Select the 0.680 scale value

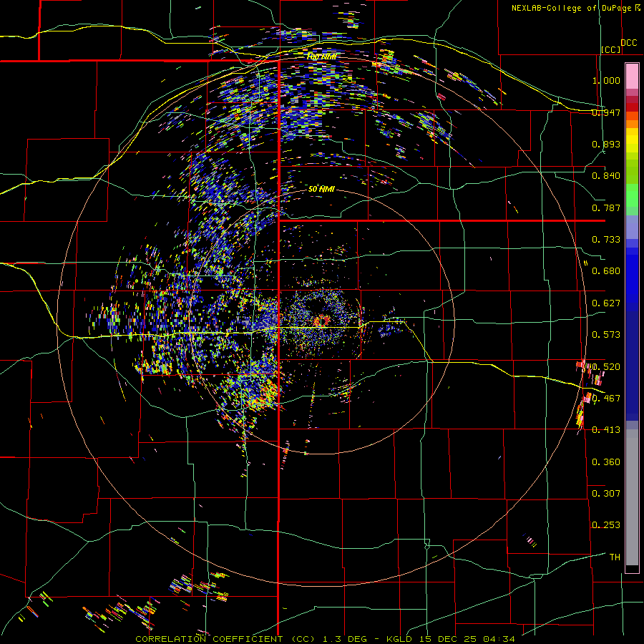(606, 271)
